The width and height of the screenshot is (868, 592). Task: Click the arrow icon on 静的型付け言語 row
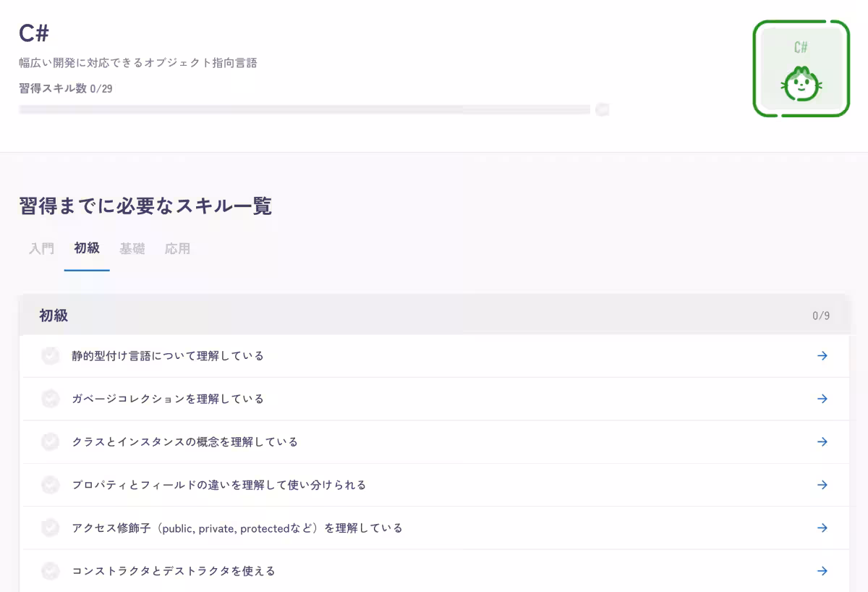822,355
